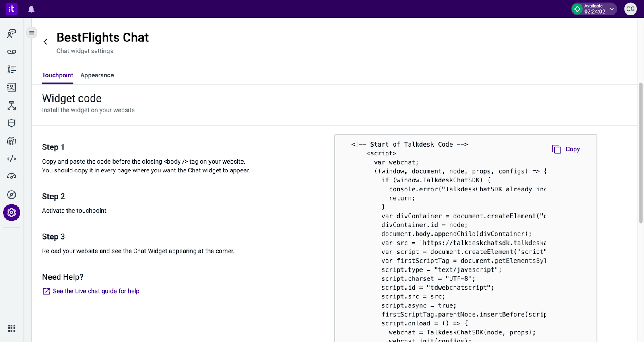Open the code brackets icon in sidebar
The image size is (644, 342).
pyautogui.click(x=12, y=159)
